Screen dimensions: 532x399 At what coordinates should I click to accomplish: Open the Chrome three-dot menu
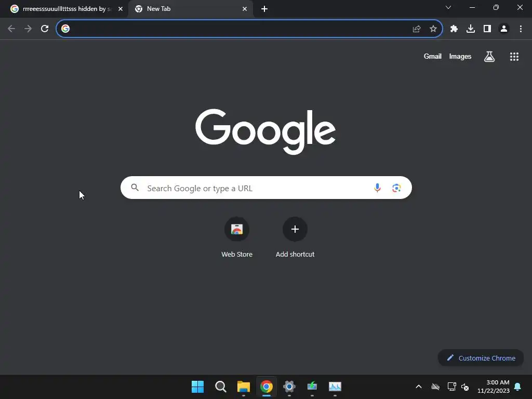pyautogui.click(x=521, y=29)
